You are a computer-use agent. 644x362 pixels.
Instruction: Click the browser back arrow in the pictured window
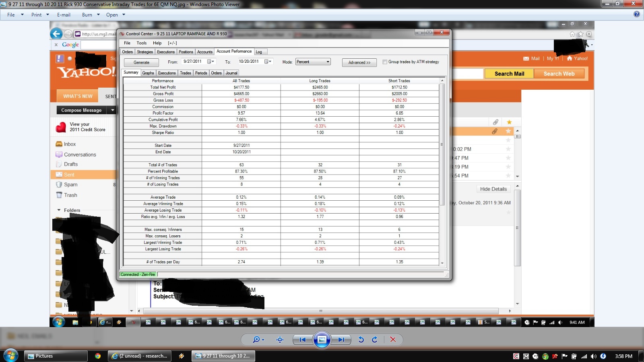[x=56, y=34]
